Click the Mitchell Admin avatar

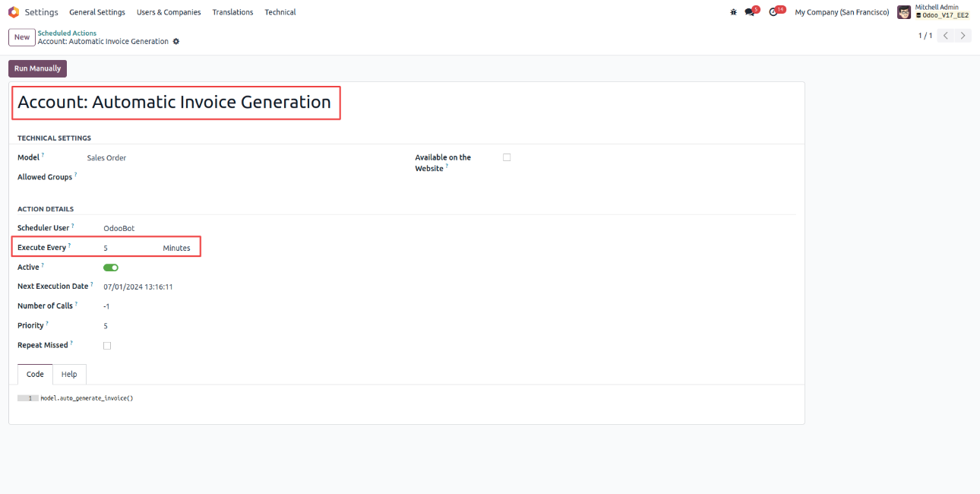[x=904, y=12]
